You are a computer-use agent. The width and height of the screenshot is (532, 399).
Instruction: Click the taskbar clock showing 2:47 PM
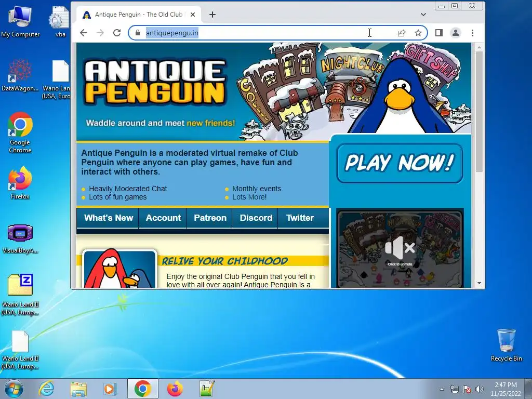pyautogui.click(x=506, y=389)
